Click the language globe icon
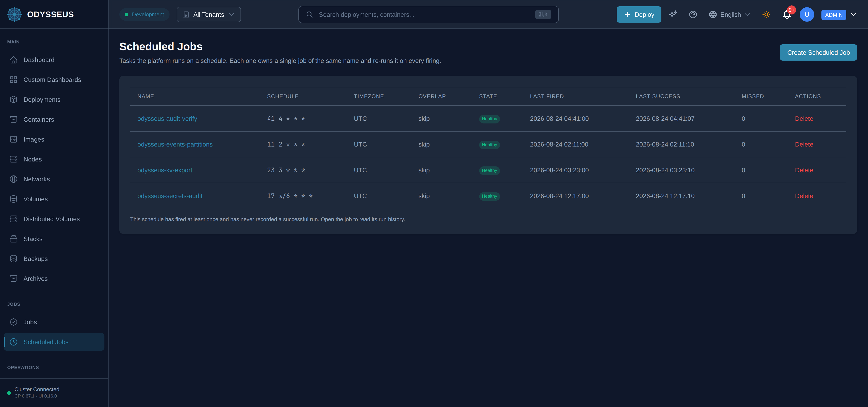868x407 pixels. click(713, 14)
